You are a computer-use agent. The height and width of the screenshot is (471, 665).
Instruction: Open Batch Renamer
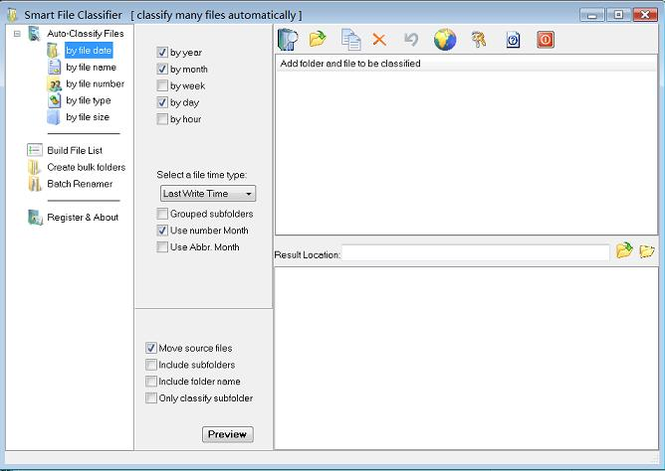coord(80,184)
